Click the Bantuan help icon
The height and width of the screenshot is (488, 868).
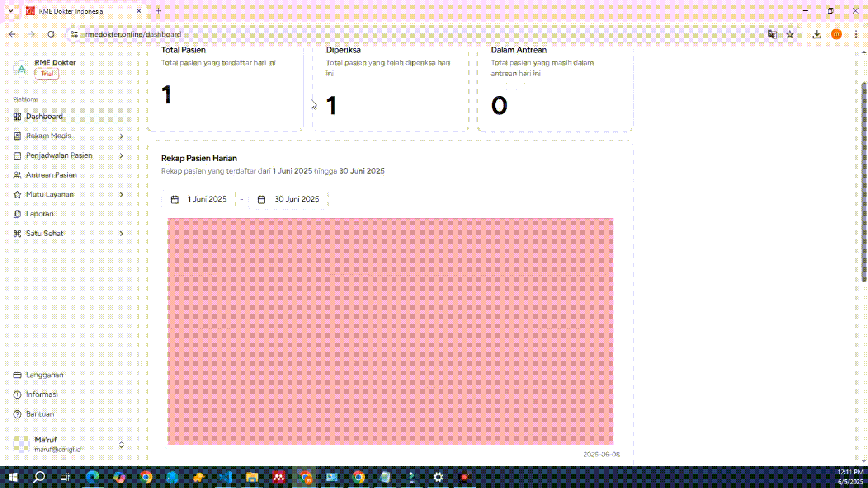click(x=17, y=414)
